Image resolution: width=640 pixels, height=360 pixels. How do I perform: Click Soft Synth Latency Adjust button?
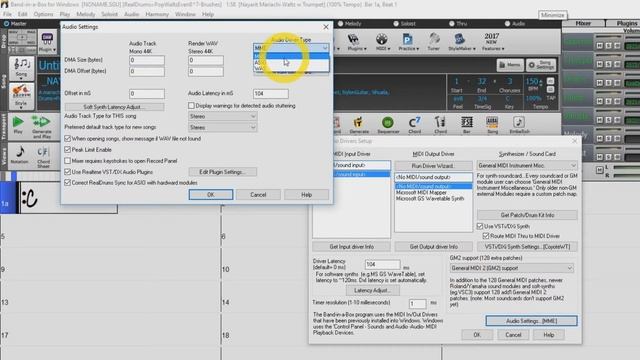pyautogui.click(x=115, y=107)
